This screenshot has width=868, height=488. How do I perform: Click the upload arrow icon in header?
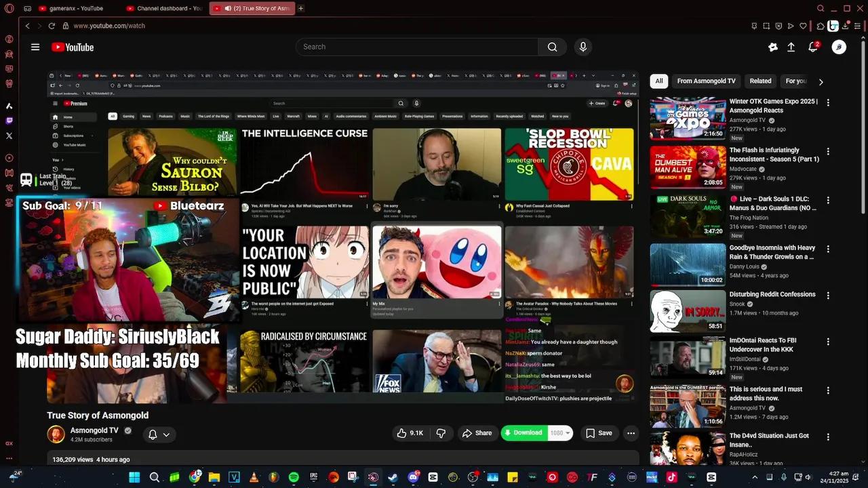[x=791, y=47]
